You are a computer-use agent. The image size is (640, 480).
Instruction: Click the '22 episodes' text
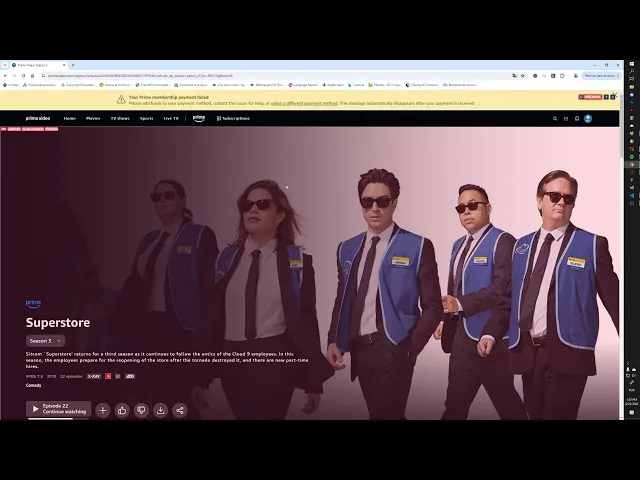point(71,376)
